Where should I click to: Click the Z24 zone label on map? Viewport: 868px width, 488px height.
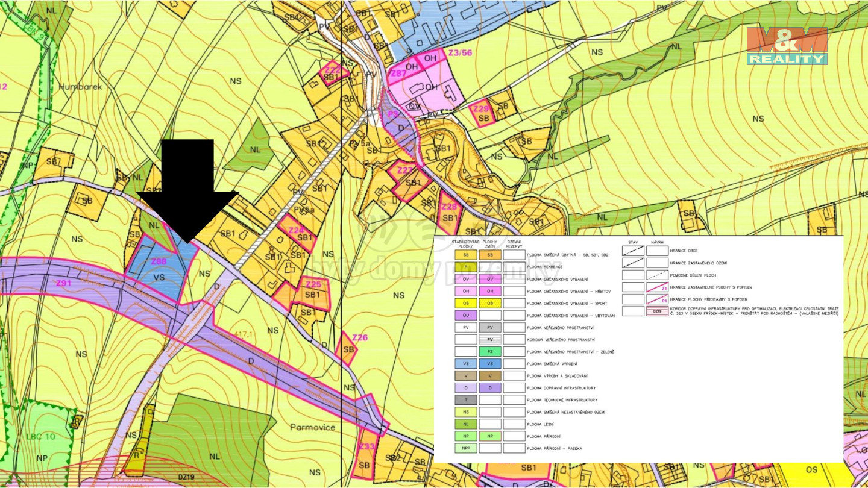click(x=295, y=230)
